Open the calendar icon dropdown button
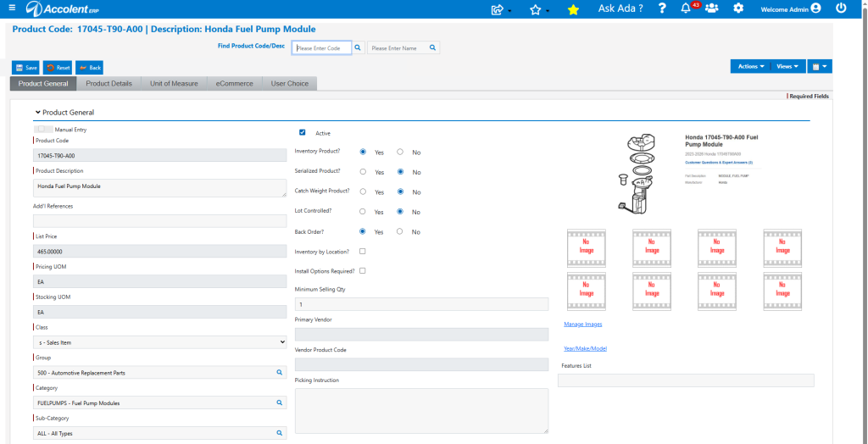 [820, 66]
